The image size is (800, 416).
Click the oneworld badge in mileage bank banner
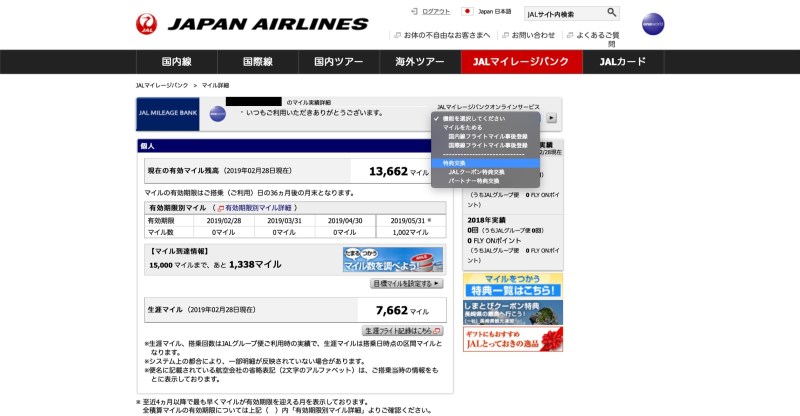tap(218, 114)
